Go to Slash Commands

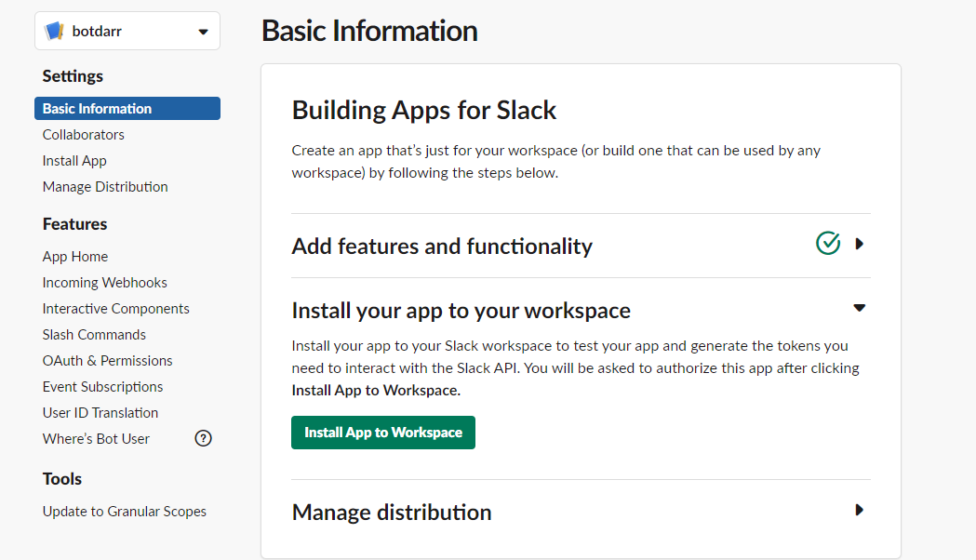94,335
